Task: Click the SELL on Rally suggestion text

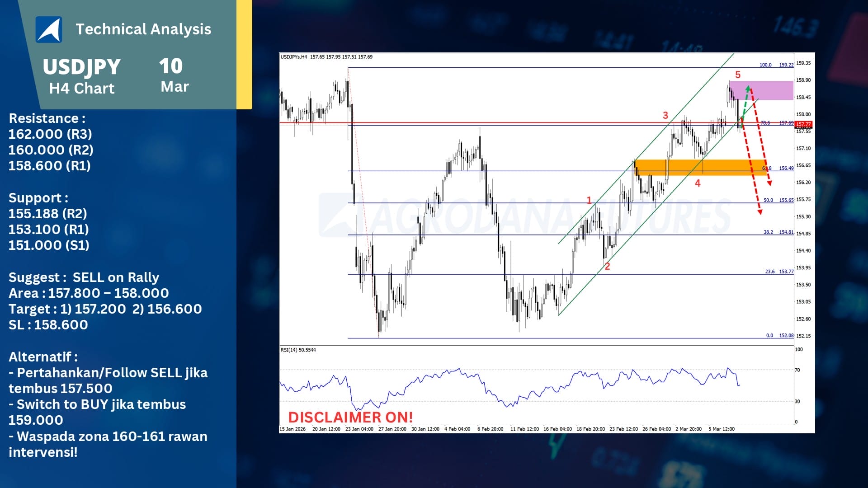Action: [116, 277]
